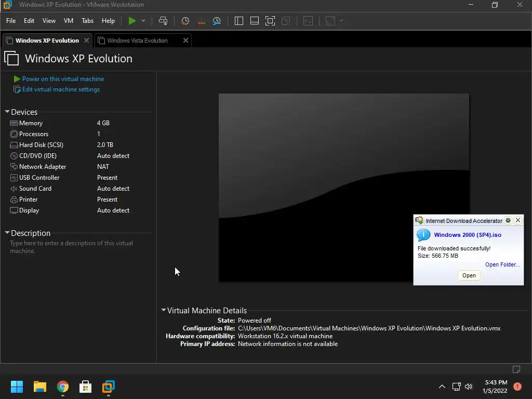
Task: Open the File menu
Action: point(11,21)
